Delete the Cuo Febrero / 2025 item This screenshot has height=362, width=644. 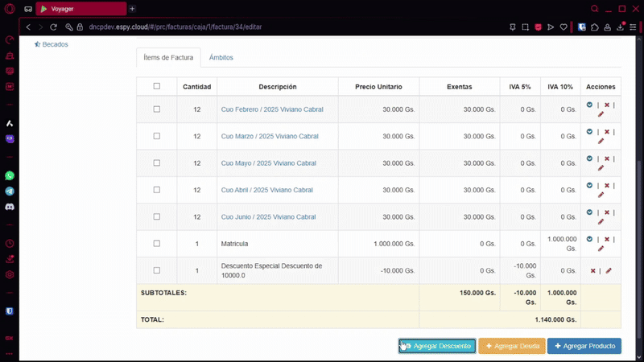606,105
